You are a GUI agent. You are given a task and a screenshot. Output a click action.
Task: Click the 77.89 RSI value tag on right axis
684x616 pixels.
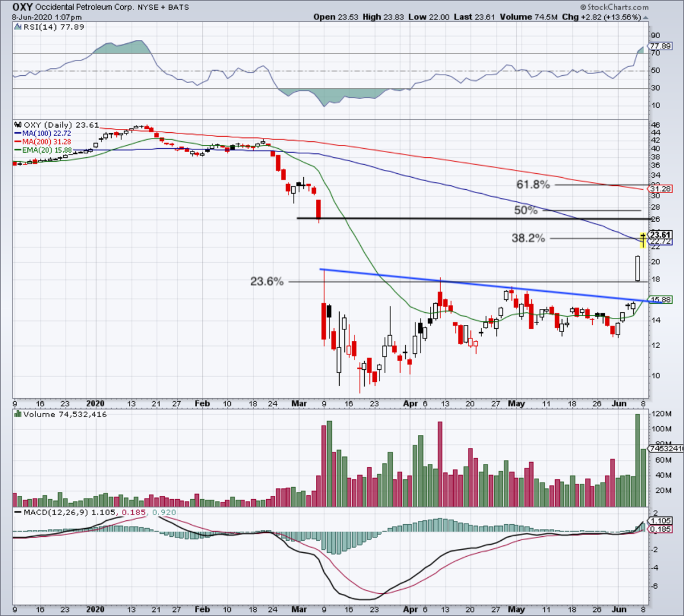[x=660, y=46]
